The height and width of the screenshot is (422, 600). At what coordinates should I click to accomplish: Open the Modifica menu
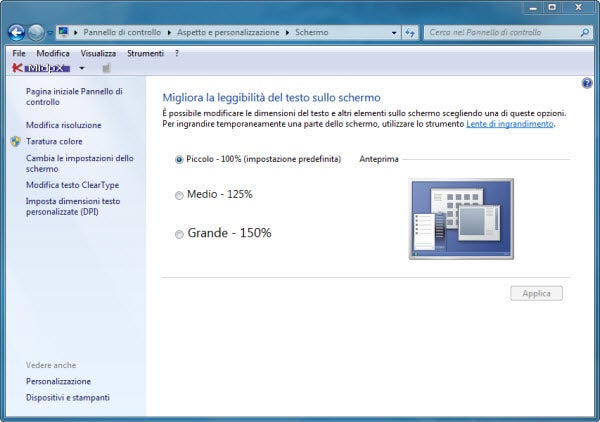coord(53,54)
